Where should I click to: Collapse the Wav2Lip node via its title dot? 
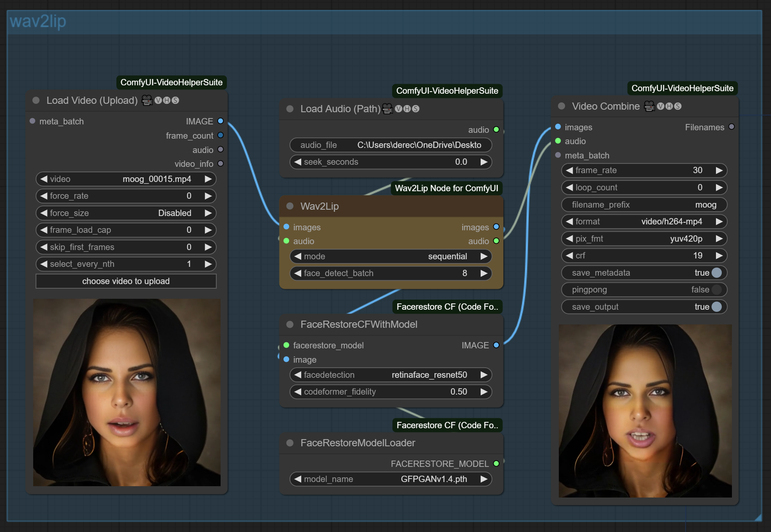(289, 206)
